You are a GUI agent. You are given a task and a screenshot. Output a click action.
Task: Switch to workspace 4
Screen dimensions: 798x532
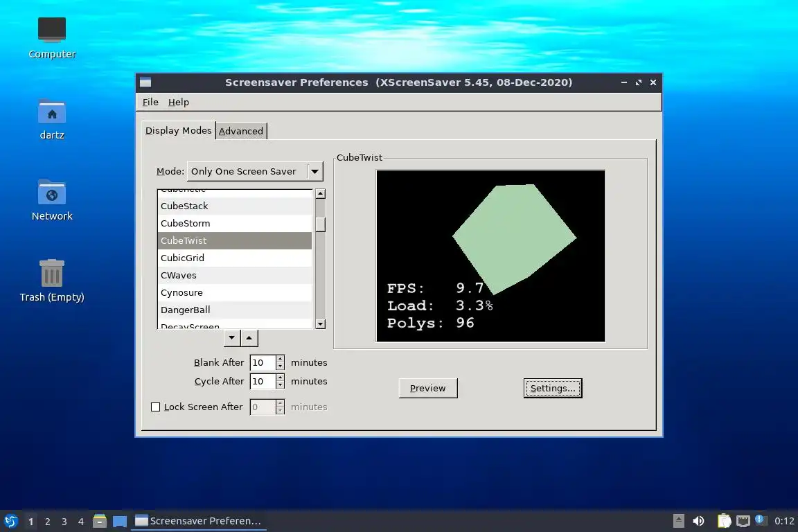81,522
